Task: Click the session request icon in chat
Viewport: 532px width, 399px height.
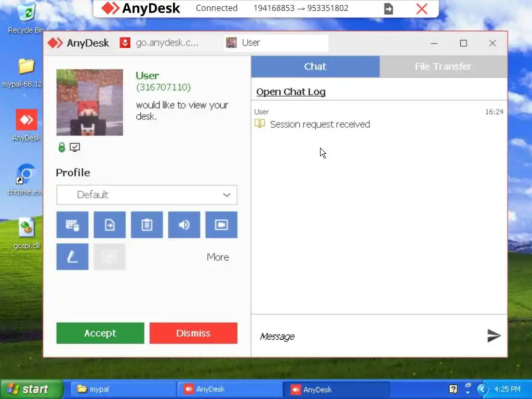Action: (x=260, y=124)
